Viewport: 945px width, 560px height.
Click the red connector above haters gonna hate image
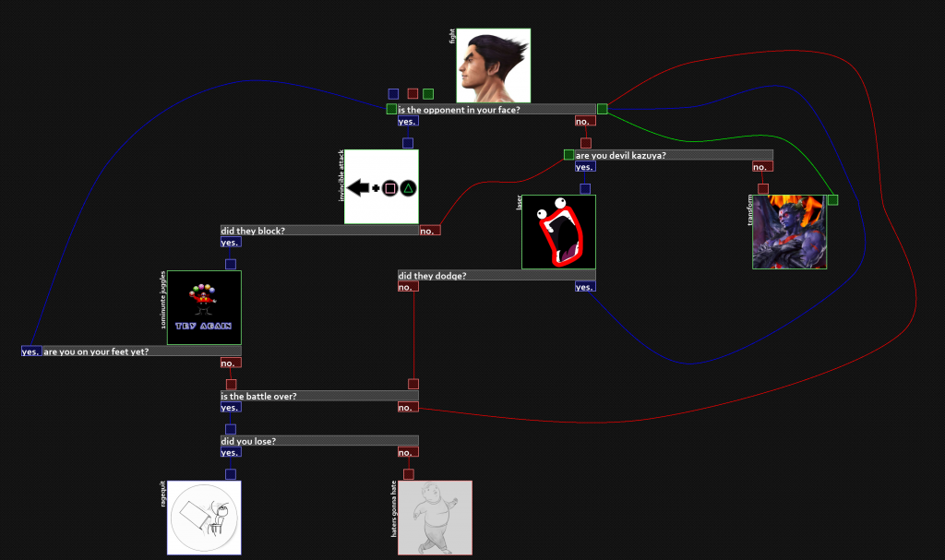tap(409, 474)
